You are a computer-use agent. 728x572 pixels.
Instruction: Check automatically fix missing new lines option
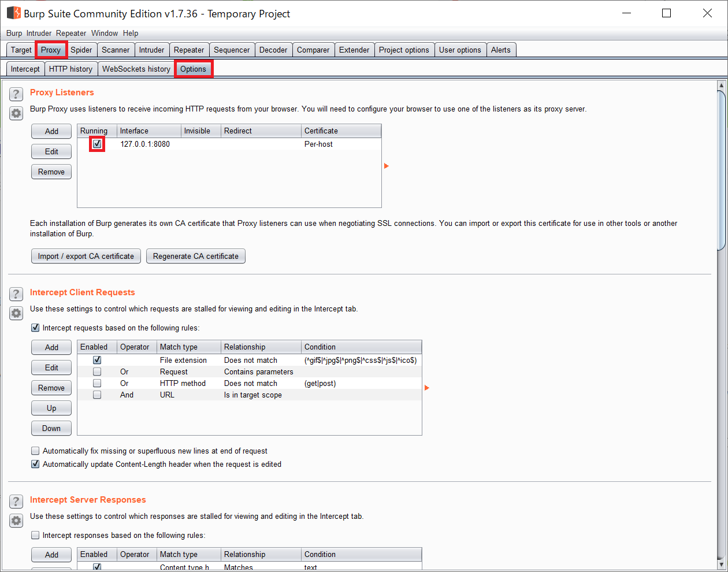pyautogui.click(x=35, y=451)
